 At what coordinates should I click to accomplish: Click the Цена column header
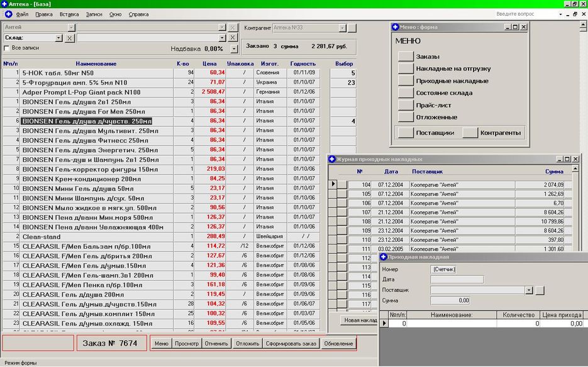pyautogui.click(x=209, y=63)
